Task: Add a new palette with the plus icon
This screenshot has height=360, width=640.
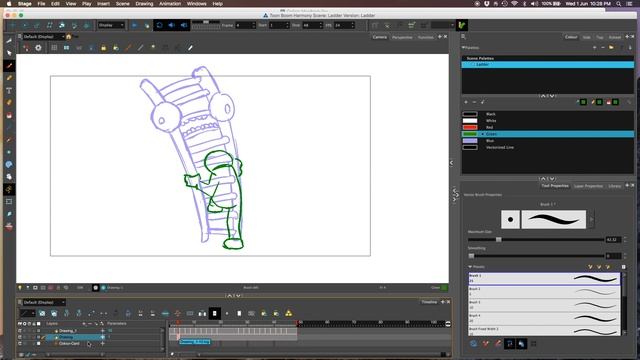Action: coord(594,48)
